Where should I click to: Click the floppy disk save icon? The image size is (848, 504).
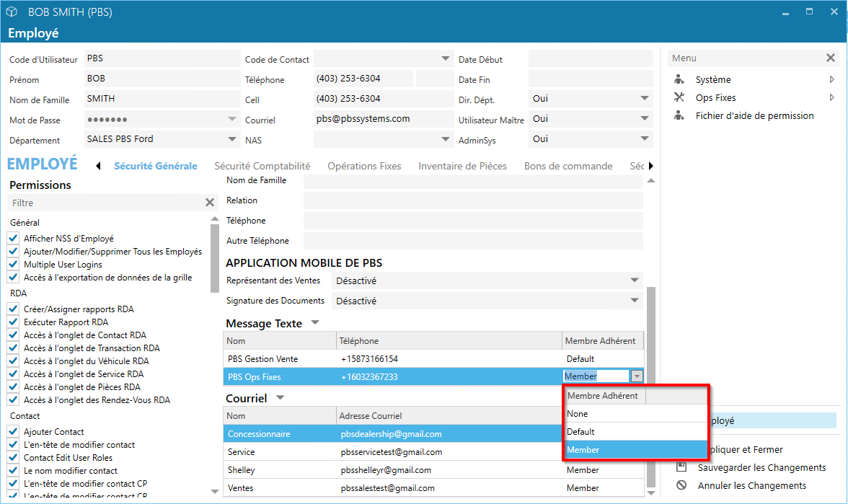pos(681,467)
